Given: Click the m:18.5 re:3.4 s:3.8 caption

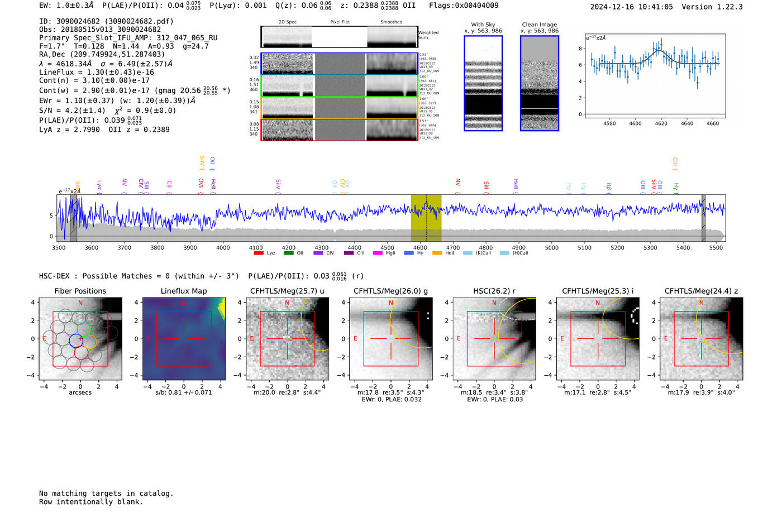Looking at the screenshot, I should (494, 392).
